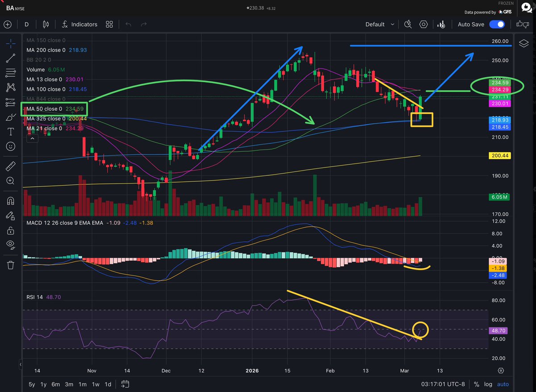The image size is (536, 392).
Task: Select the 1y time range
Action: [44, 384]
